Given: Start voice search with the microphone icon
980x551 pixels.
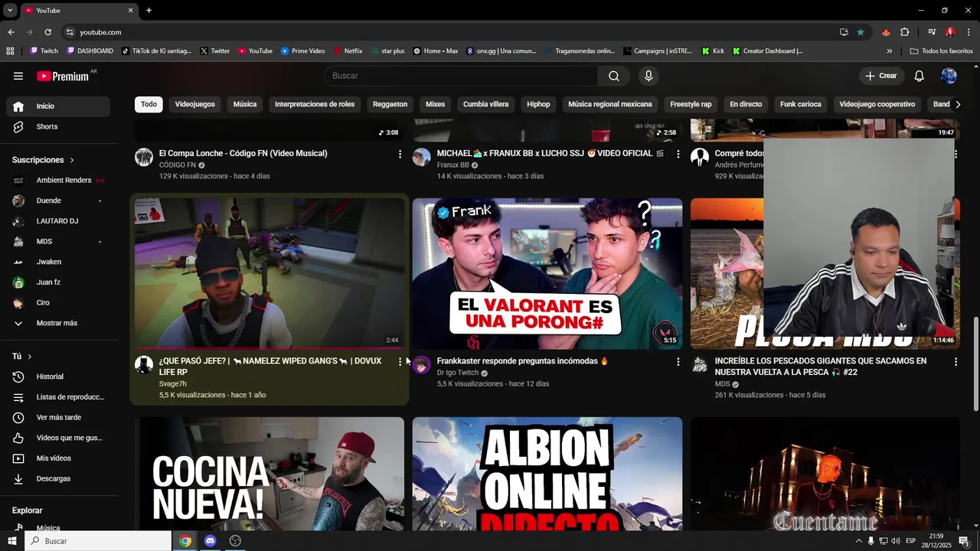Looking at the screenshot, I should click(648, 76).
